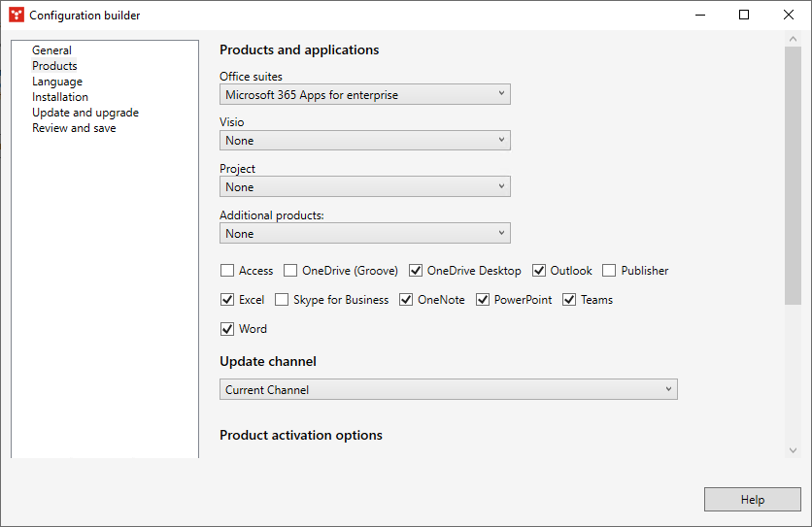Tick the Publisher checkbox
Viewport: 812px width, 527px height.
point(610,271)
